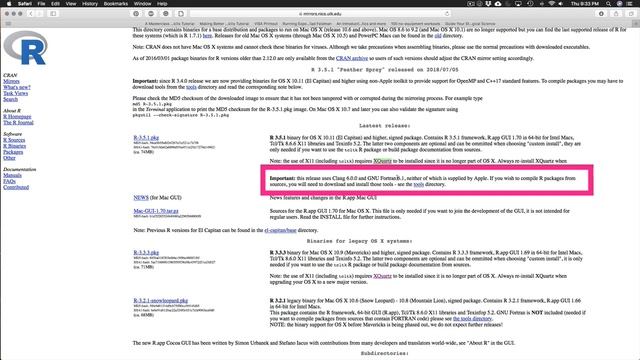Screen dimensions: 640x360
Task: Open the Task Views link
Action: [16, 93]
